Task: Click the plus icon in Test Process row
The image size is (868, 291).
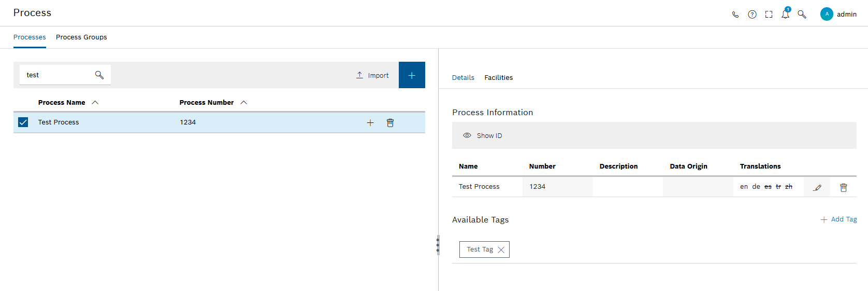Action: (370, 123)
